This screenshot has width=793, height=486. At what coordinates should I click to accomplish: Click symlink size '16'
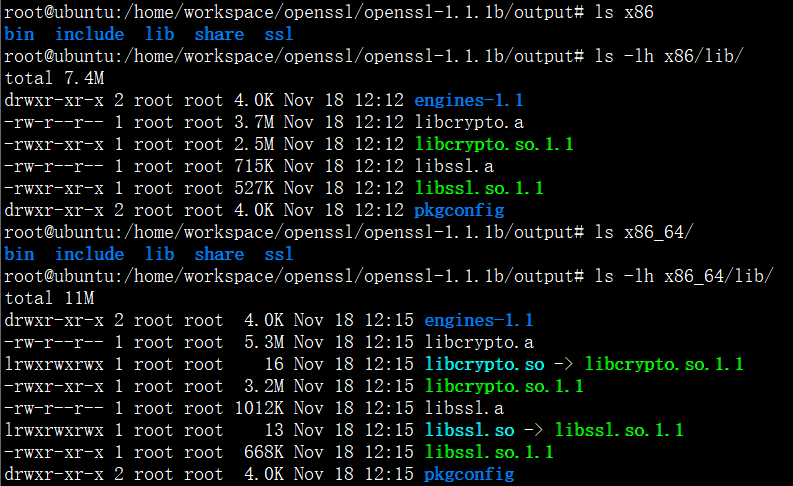pos(274,364)
